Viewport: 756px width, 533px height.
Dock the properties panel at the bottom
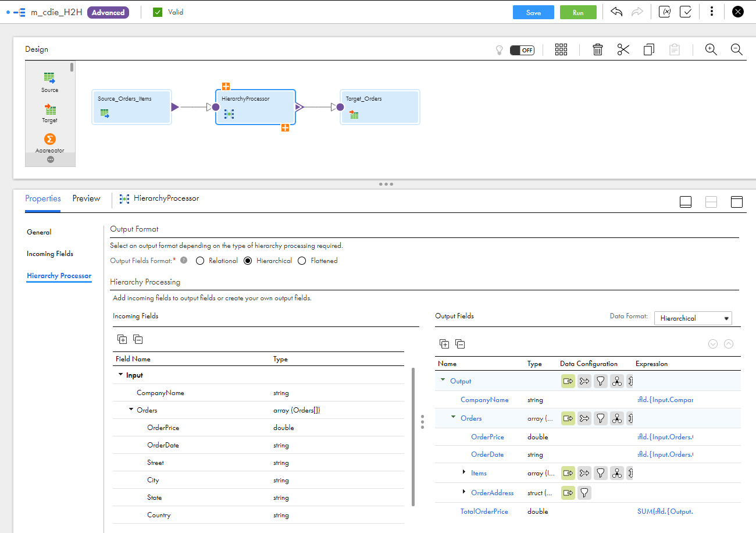click(686, 202)
